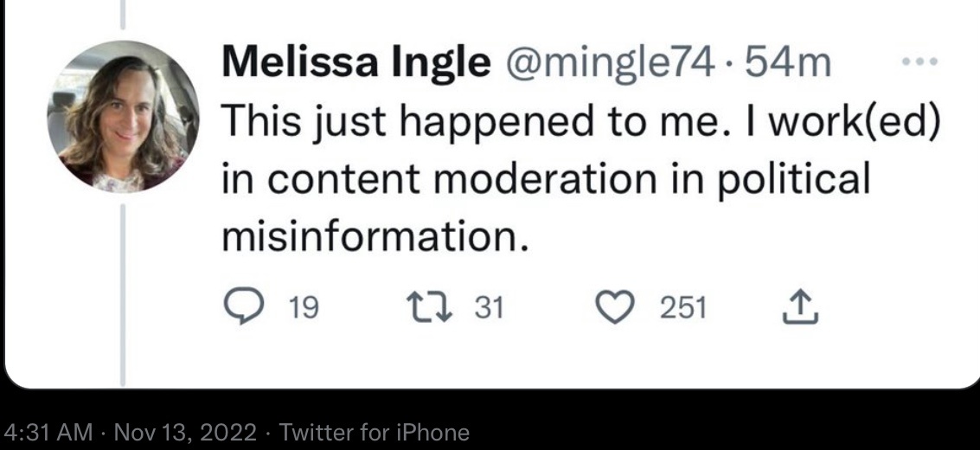Click the word 'misinformation.' in the tweet
The height and width of the screenshot is (450, 980).
(374, 235)
